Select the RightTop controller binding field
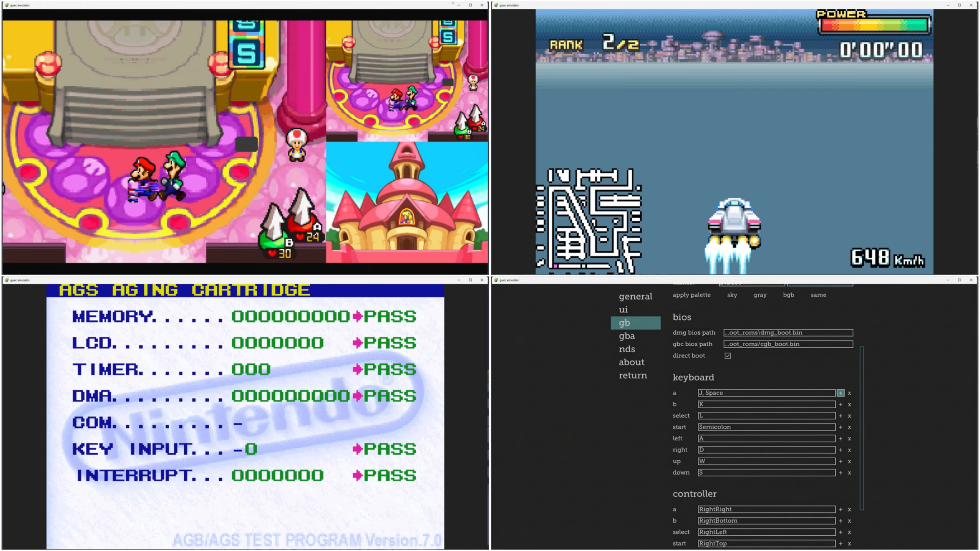 [x=766, y=543]
